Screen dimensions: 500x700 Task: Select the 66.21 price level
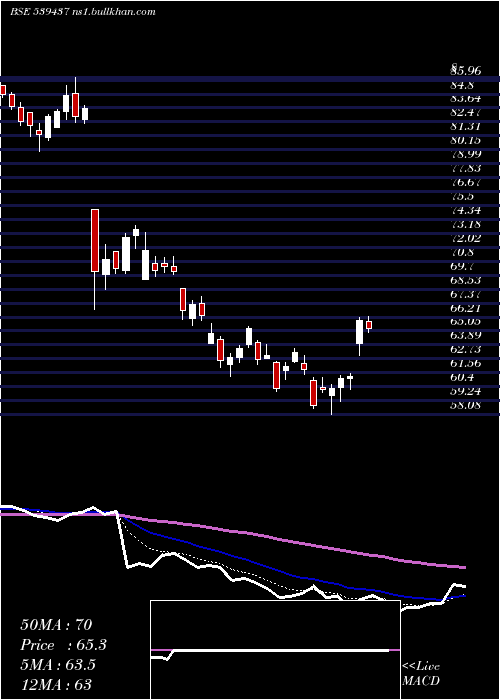coord(466,308)
